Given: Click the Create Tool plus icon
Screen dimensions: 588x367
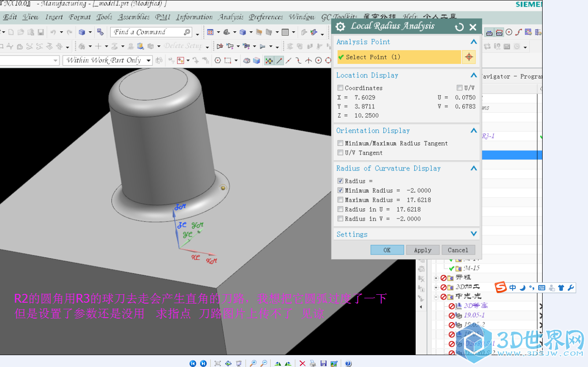Looking at the screenshot, I should [x=98, y=46].
